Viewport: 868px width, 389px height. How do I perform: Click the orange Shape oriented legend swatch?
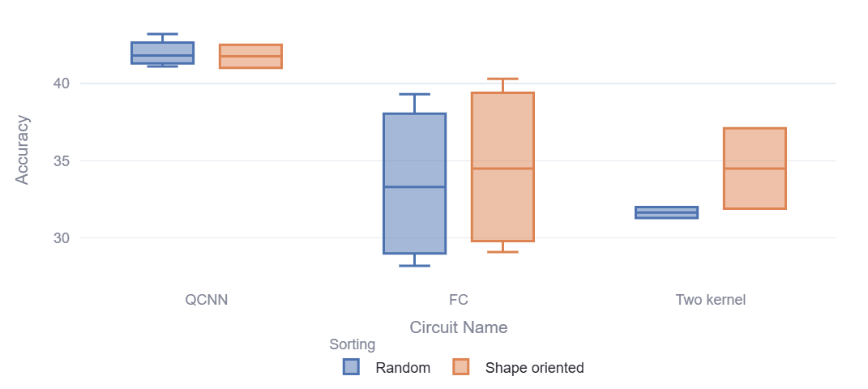coord(461,367)
